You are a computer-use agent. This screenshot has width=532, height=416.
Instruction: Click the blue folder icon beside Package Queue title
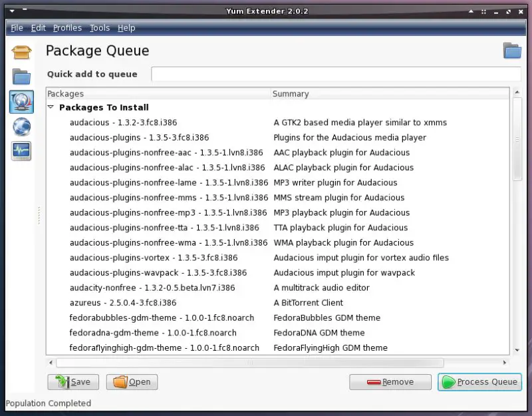(x=512, y=51)
